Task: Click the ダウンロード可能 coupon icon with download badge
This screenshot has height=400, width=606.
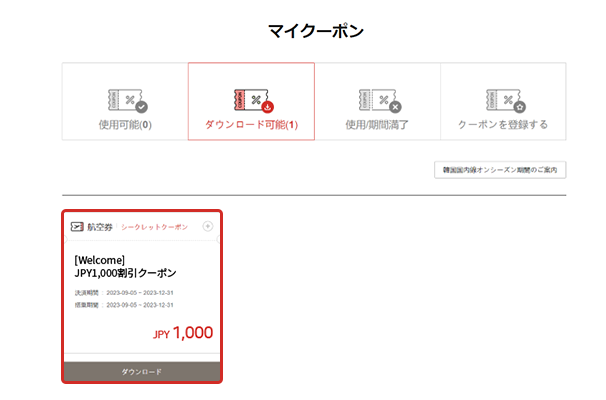Action: tap(252, 100)
